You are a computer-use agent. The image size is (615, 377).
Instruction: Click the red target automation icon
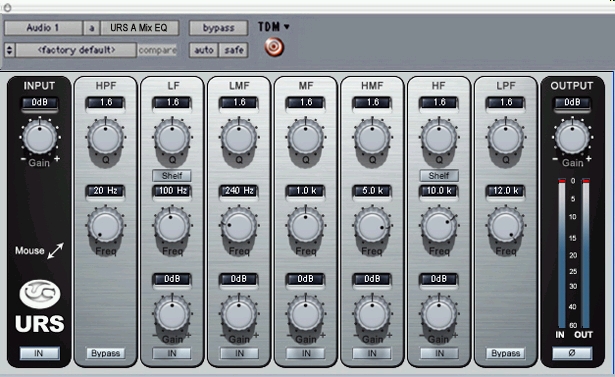coord(274,47)
